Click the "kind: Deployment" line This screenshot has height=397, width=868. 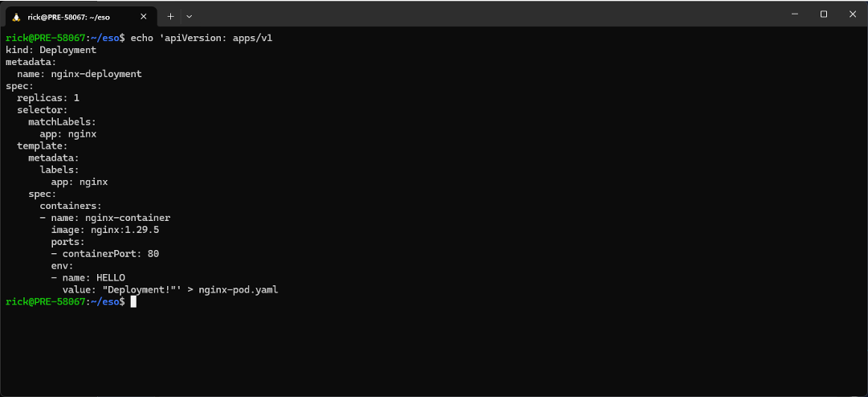(x=51, y=50)
